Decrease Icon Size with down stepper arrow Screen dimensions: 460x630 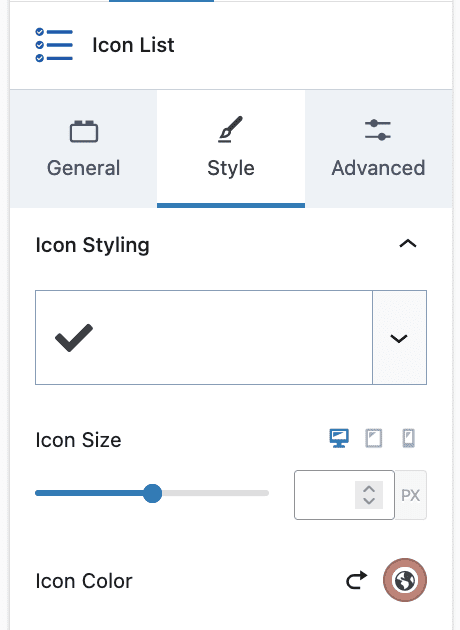click(x=369, y=501)
